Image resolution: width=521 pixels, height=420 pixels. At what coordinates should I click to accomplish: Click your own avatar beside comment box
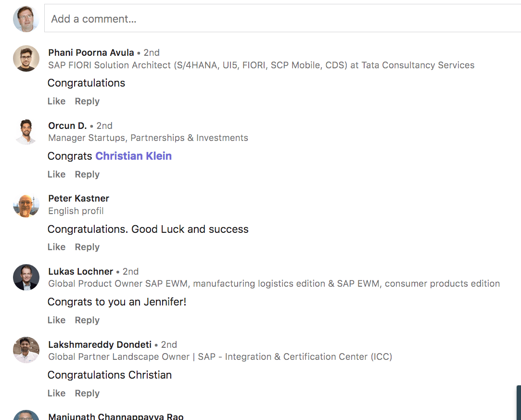tap(26, 19)
